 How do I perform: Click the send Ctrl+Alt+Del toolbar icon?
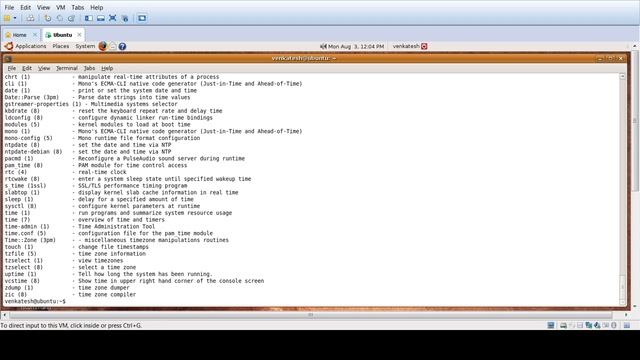tap(30, 18)
